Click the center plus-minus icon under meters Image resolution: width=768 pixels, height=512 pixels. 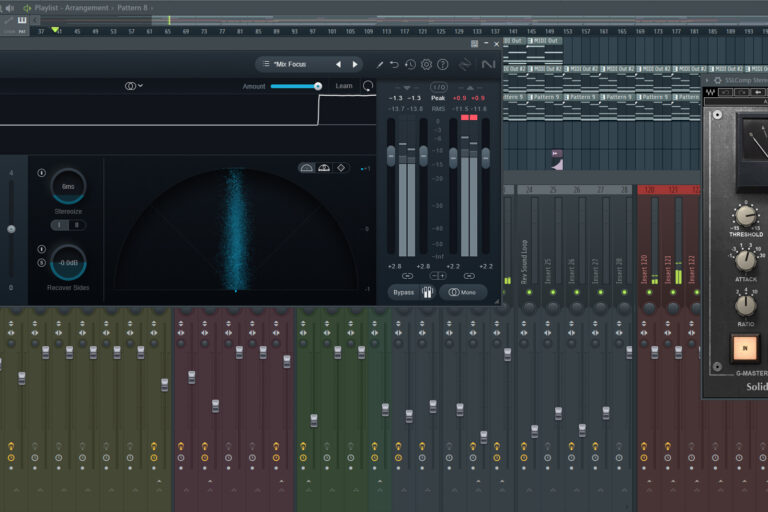[438, 276]
